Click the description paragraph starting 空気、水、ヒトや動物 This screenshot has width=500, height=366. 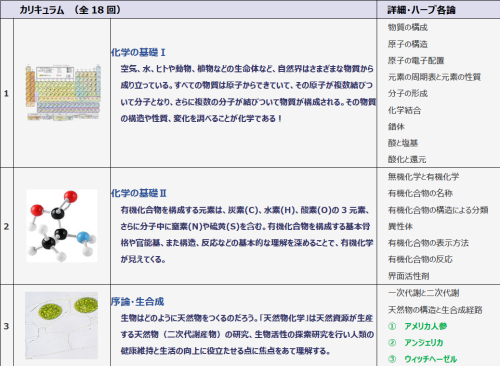pos(248,94)
